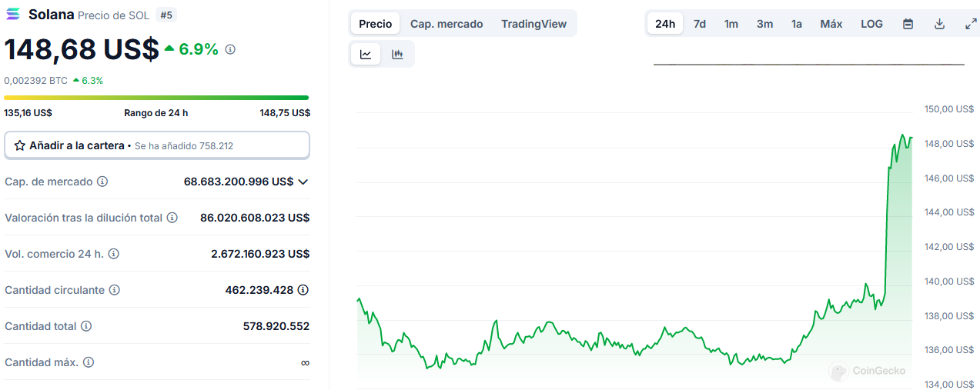
Task: Click the 578.920.552 total supply value
Action: pos(276,326)
